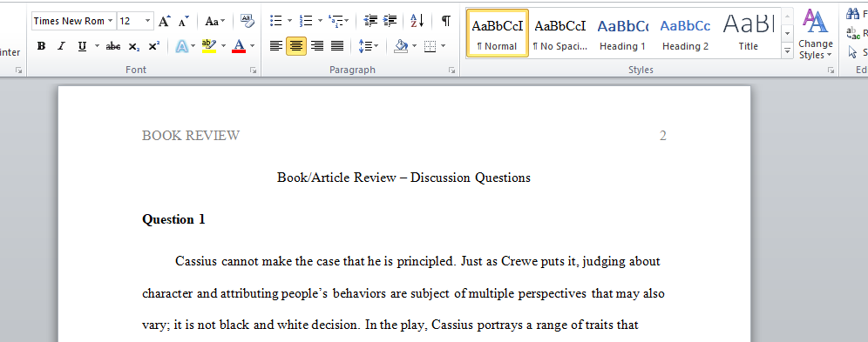Toggle Superscript formatting
The width and height of the screenshot is (868, 342).
[154, 46]
